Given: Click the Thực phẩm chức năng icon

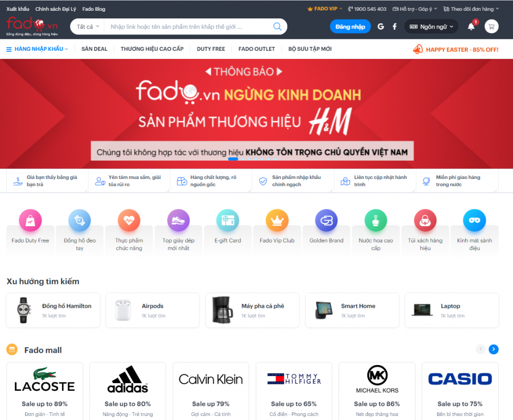Looking at the screenshot, I should [x=129, y=219].
